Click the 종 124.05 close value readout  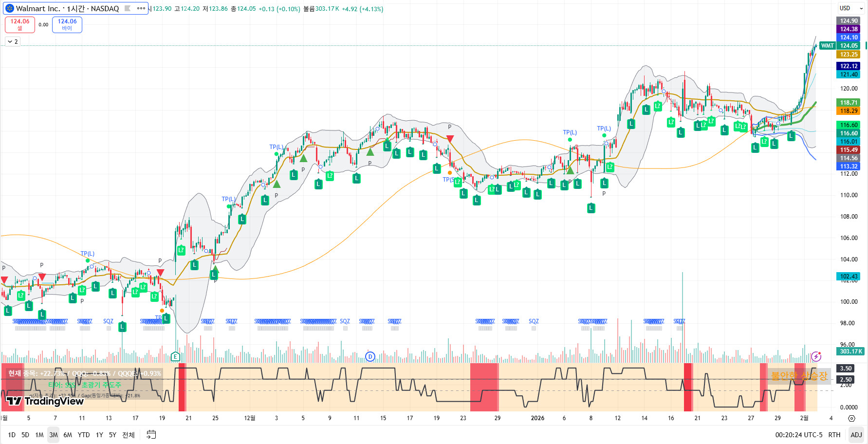point(243,9)
